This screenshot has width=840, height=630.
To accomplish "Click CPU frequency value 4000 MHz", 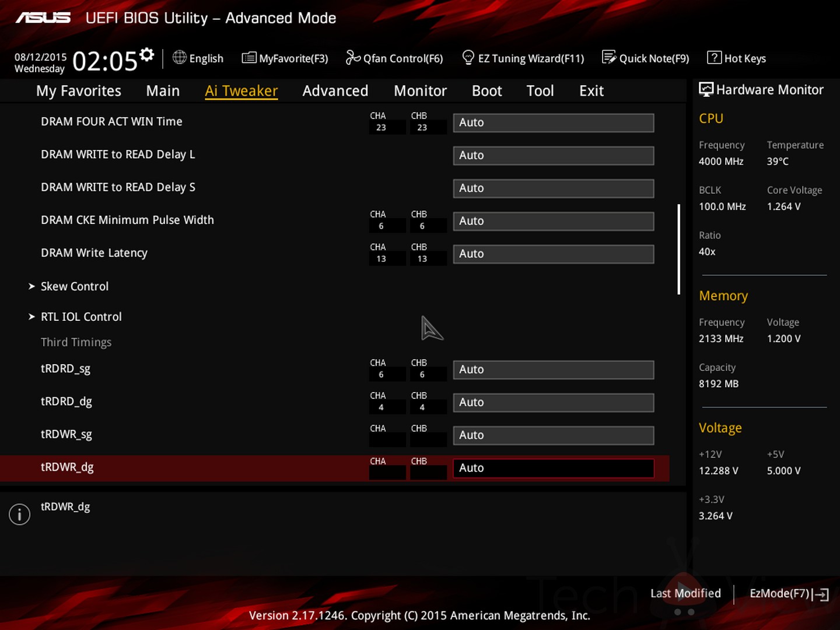I will point(721,162).
